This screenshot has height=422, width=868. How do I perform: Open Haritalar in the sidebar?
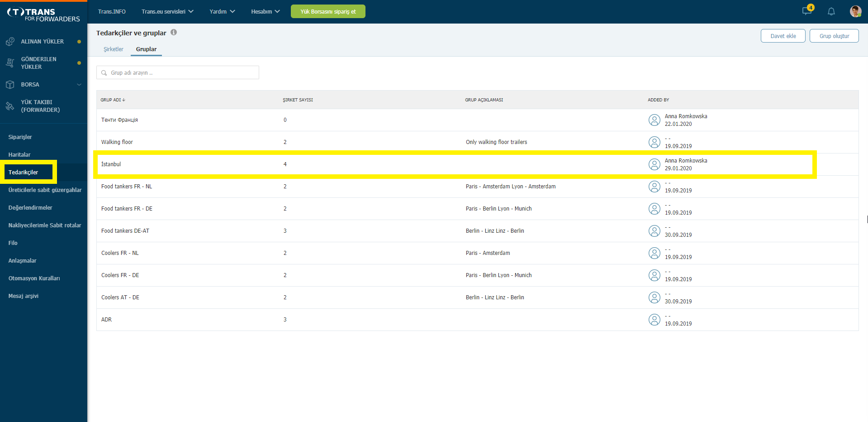[x=19, y=155]
